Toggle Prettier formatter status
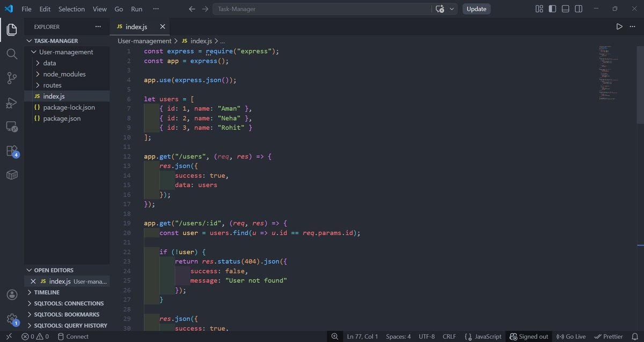 pos(609,337)
